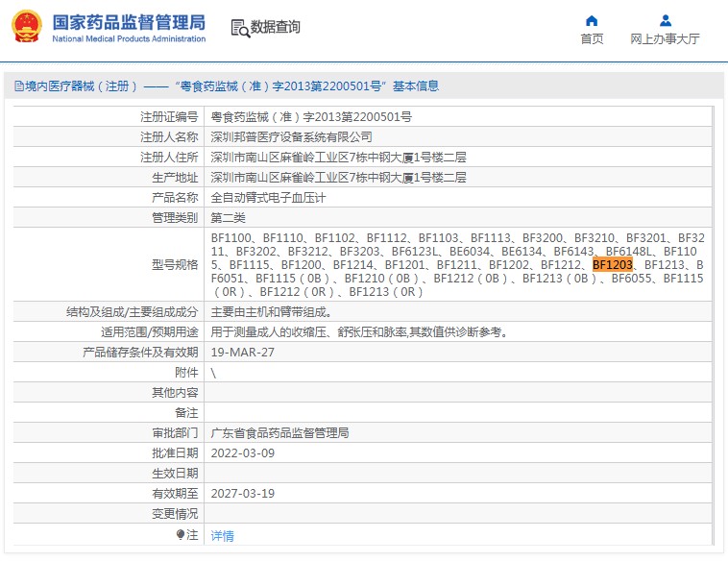Click the intended use text 用于测量成人的收缩压
Viewport: 728px width, 562px height.
(360, 332)
